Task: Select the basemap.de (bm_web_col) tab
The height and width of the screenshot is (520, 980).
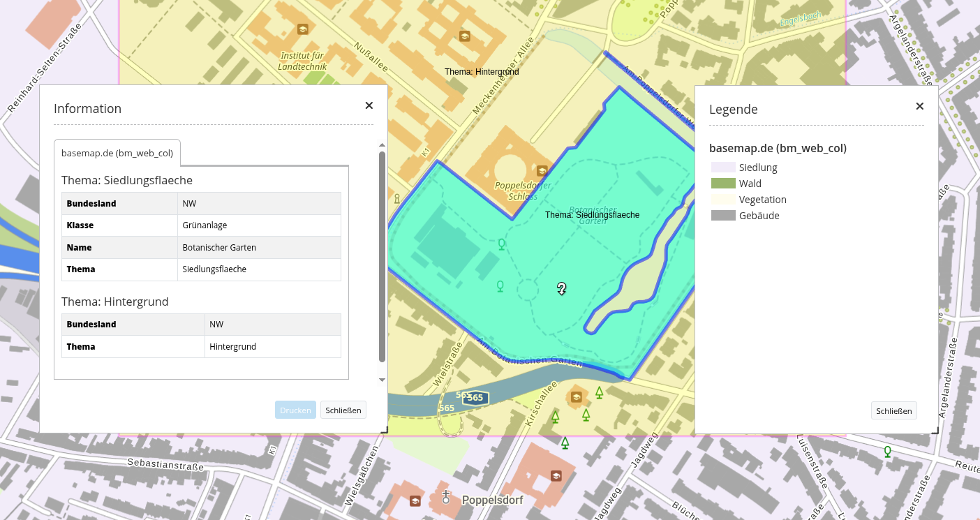Action: click(117, 153)
